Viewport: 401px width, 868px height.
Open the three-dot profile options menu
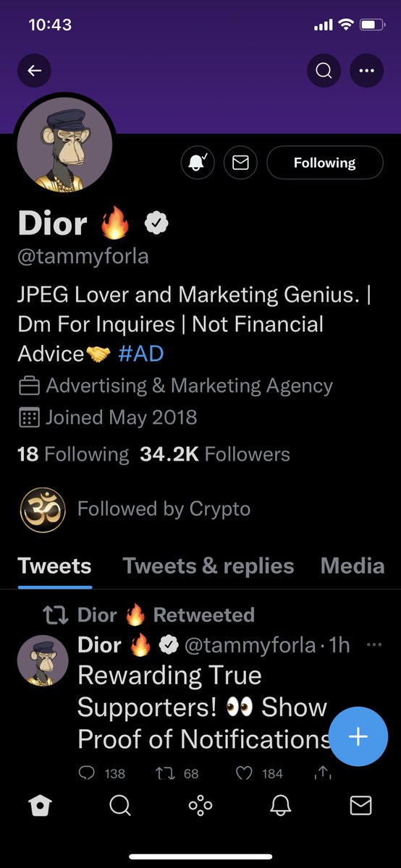367,71
